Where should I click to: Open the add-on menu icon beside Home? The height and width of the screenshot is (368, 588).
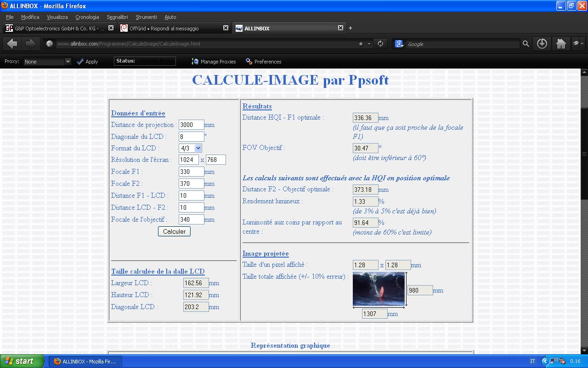click(x=578, y=44)
